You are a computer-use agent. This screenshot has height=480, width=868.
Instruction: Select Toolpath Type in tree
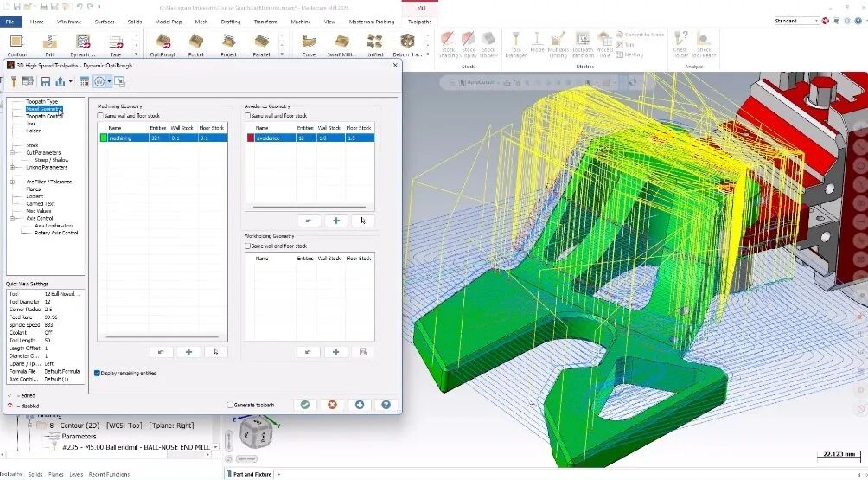[42, 102]
